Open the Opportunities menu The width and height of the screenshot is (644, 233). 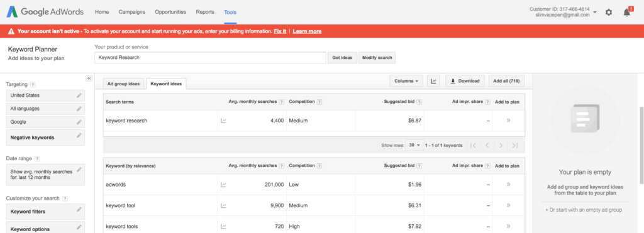(x=170, y=12)
